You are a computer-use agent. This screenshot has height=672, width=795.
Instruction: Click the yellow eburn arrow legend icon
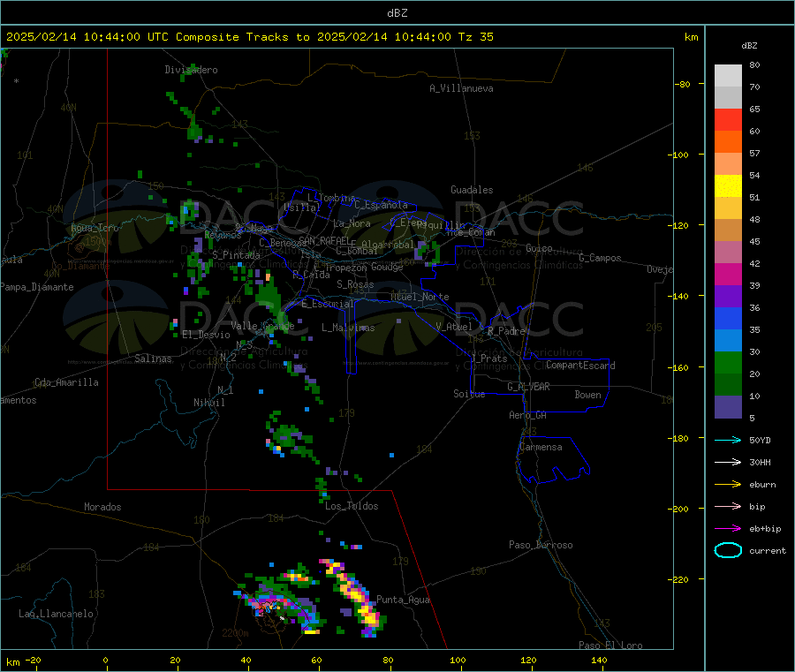coord(728,484)
